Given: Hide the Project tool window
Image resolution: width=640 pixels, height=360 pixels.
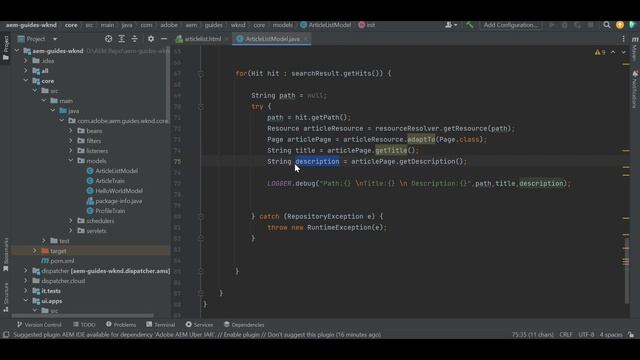Looking at the screenshot, I should 164,39.
